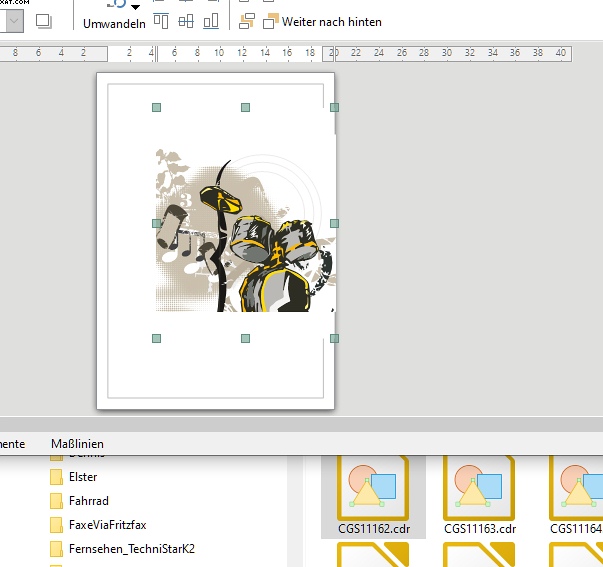This screenshot has height=567, width=603.
Task: Click the middle-right selection handle
Action: click(334, 223)
